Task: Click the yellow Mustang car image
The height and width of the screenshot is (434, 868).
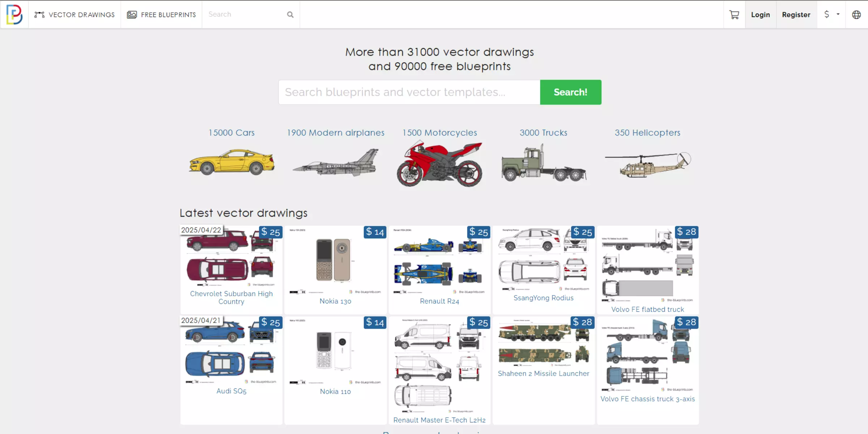Action: pos(231,162)
